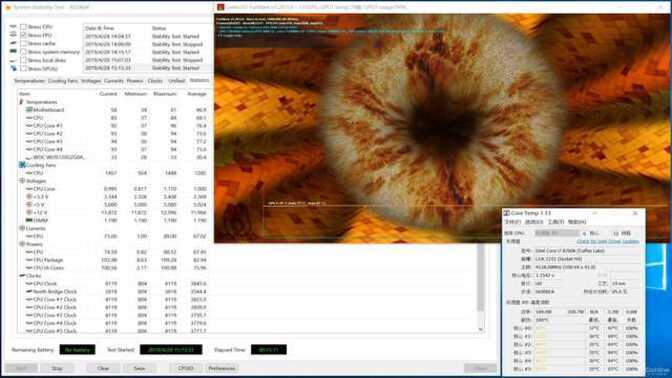The image size is (672, 378).
Task: Tick the Stress GPU(s) checkbox
Action: tap(23, 68)
